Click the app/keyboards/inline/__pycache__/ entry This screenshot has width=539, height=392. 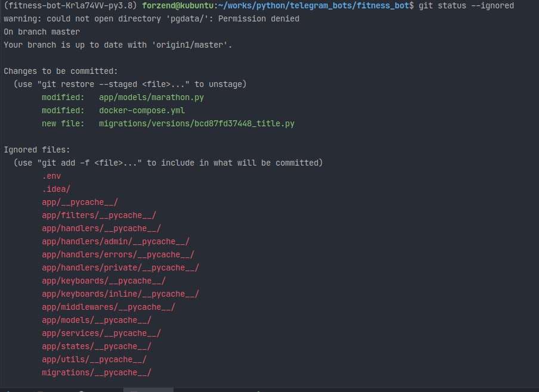click(120, 294)
